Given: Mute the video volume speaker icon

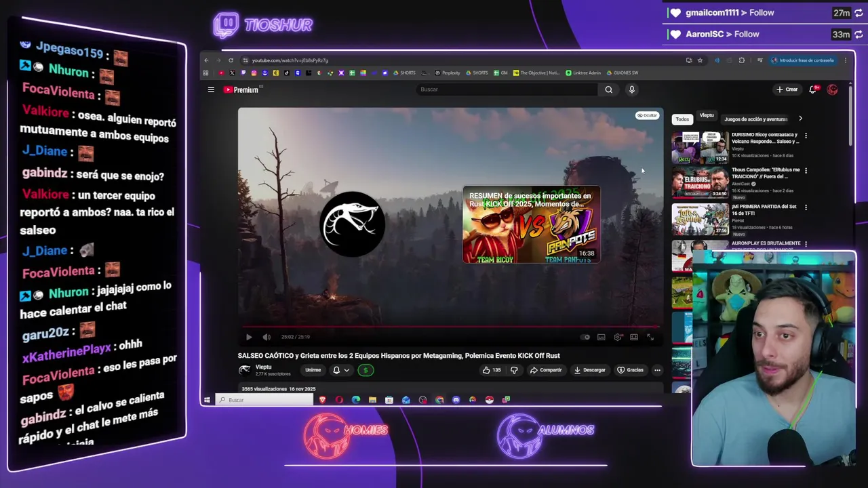Looking at the screenshot, I should pos(267,337).
